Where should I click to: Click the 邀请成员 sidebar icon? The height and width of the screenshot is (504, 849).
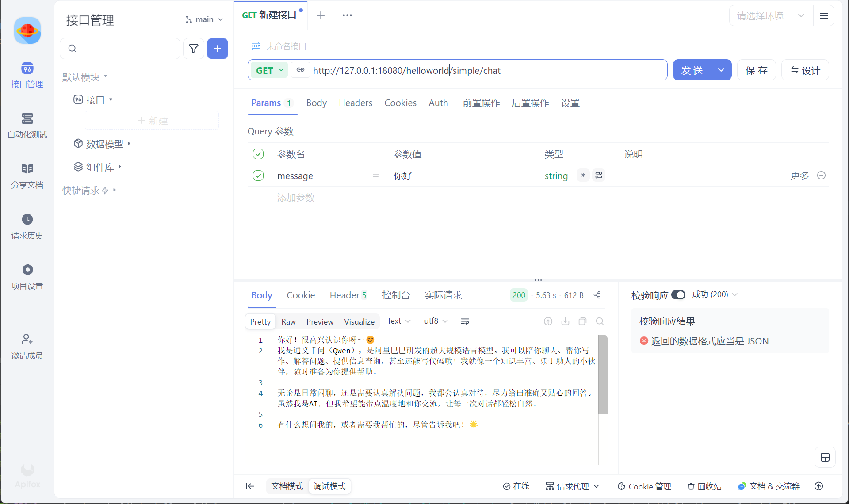27,346
